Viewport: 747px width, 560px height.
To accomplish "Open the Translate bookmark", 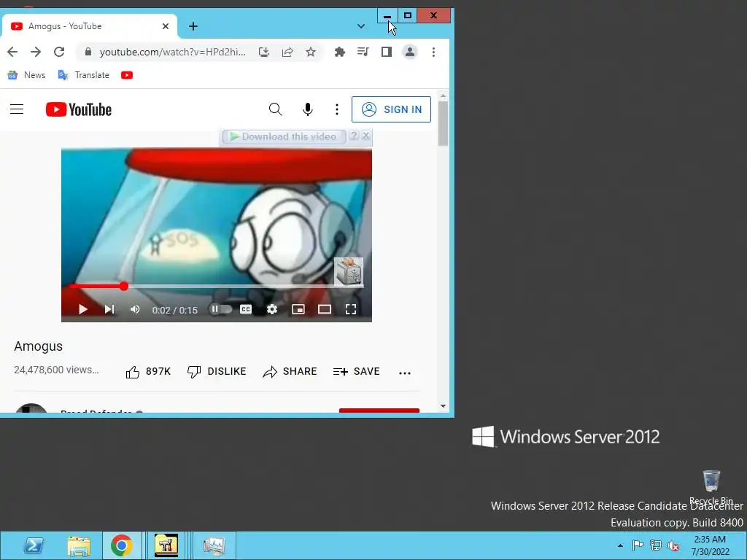I will pyautogui.click(x=83, y=75).
